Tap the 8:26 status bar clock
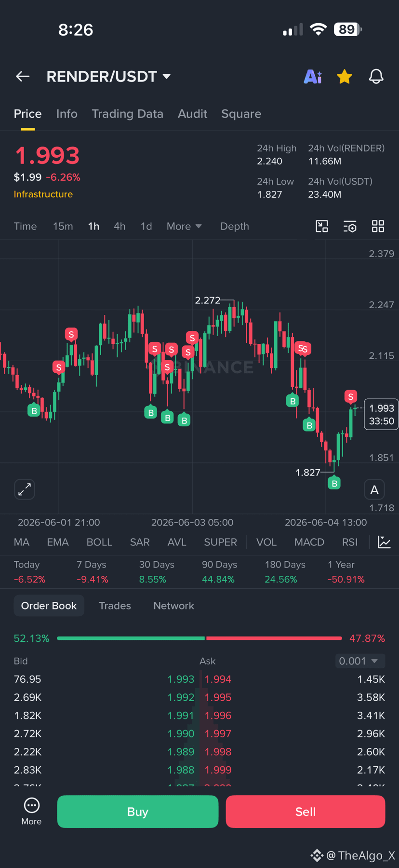 coord(76,30)
